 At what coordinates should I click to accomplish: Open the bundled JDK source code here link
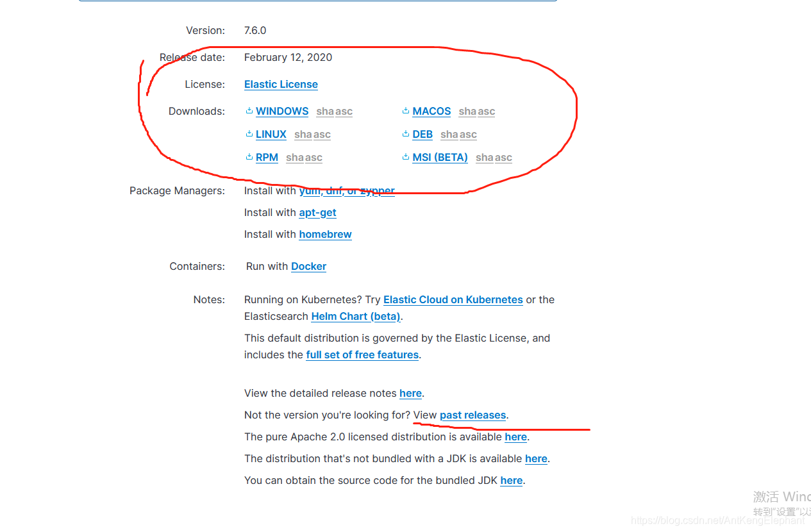(512, 481)
